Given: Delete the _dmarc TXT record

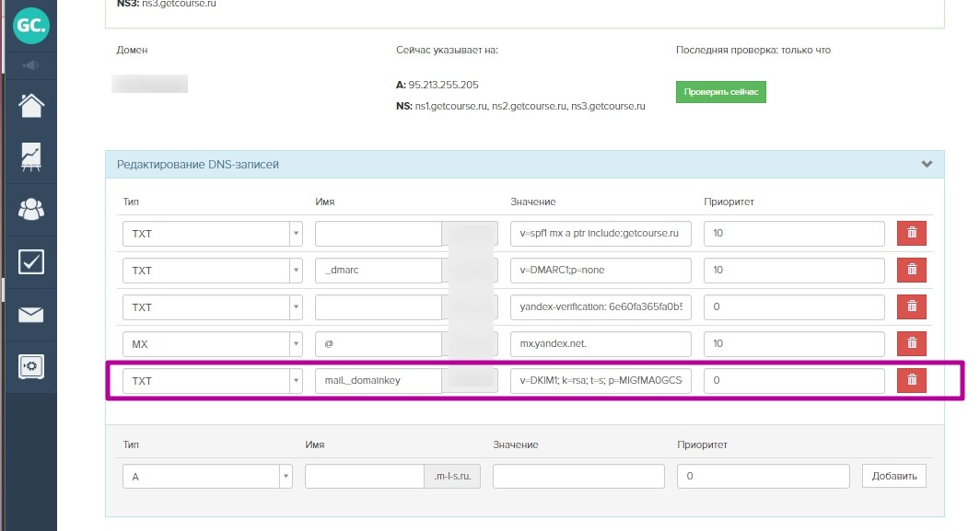Looking at the screenshot, I should pyautogui.click(x=911, y=270).
